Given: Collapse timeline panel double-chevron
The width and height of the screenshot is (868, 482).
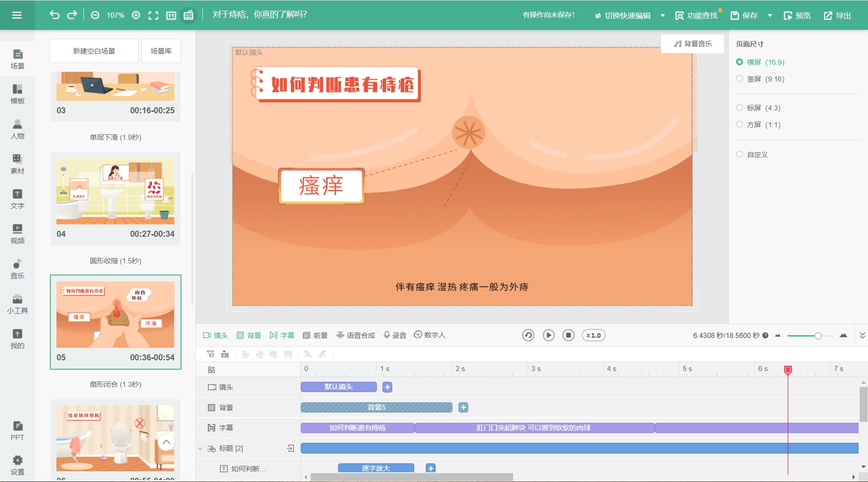Looking at the screenshot, I should click(x=862, y=335).
